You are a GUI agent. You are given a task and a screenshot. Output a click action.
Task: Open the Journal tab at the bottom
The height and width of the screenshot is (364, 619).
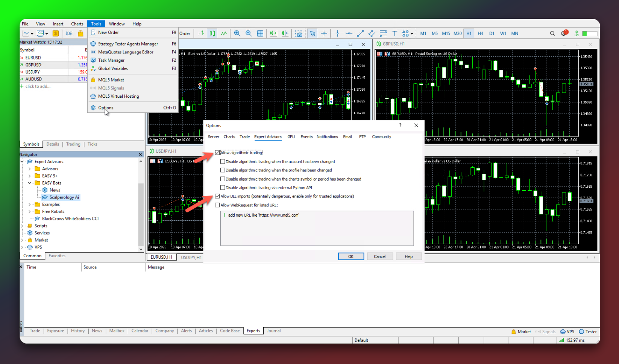point(273,331)
